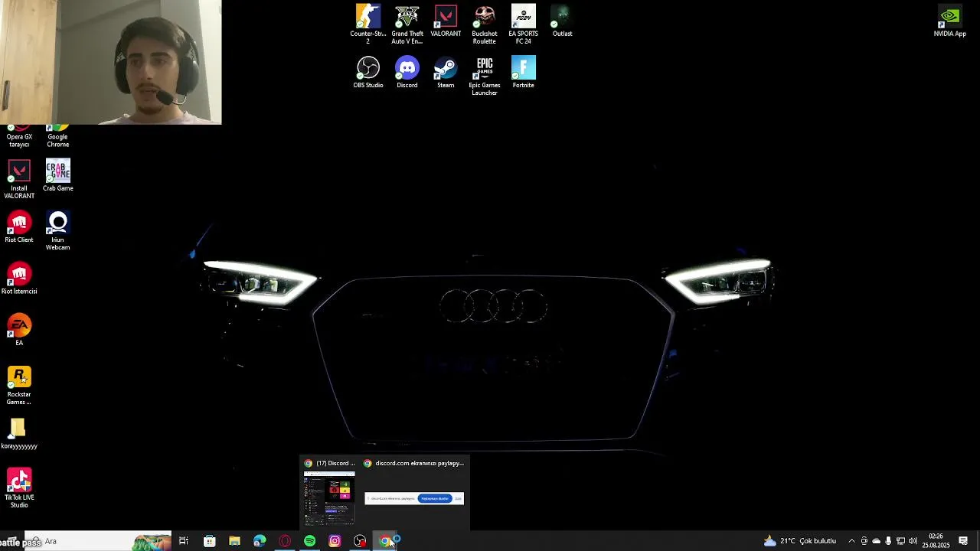Expand hidden system tray icons chevron
The height and width of the screenshot is (551, 980).
pyautogui.click(x=851, y=541)
